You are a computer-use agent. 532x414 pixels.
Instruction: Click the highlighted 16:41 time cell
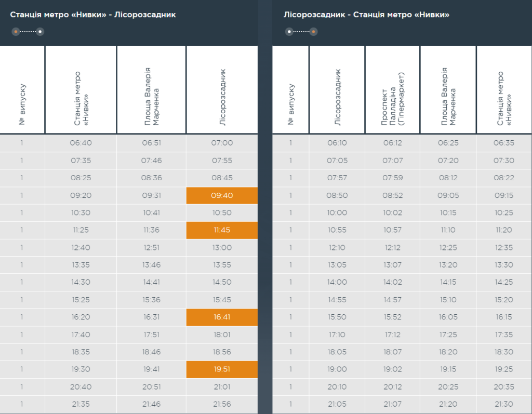pos(222,317)
